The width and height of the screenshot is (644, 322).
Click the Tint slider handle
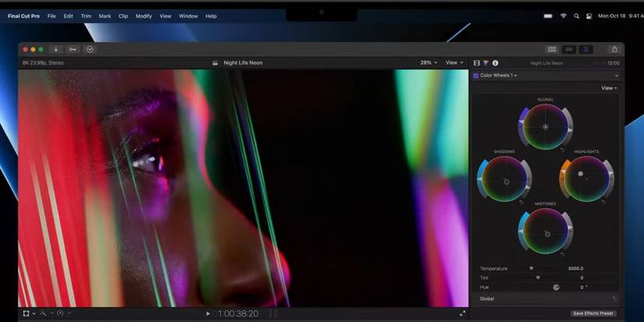[538, 278]
